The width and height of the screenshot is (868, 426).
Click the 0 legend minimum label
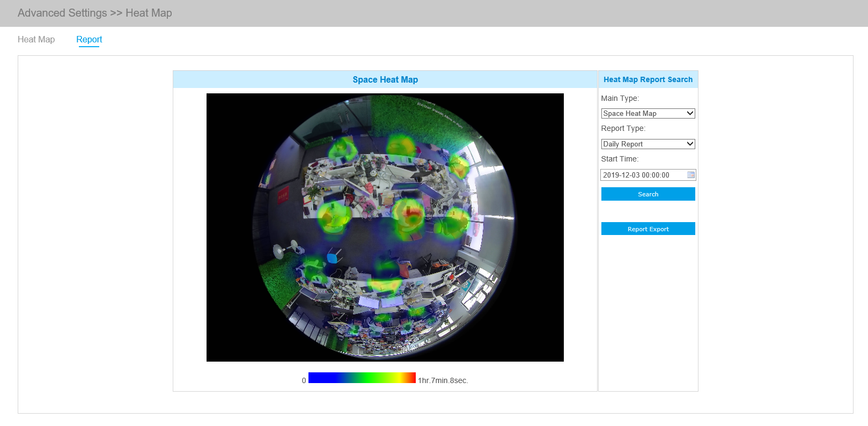304,380
